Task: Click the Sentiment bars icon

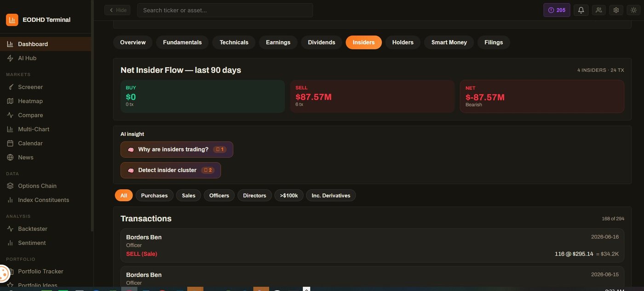Action: click(10, 243)
